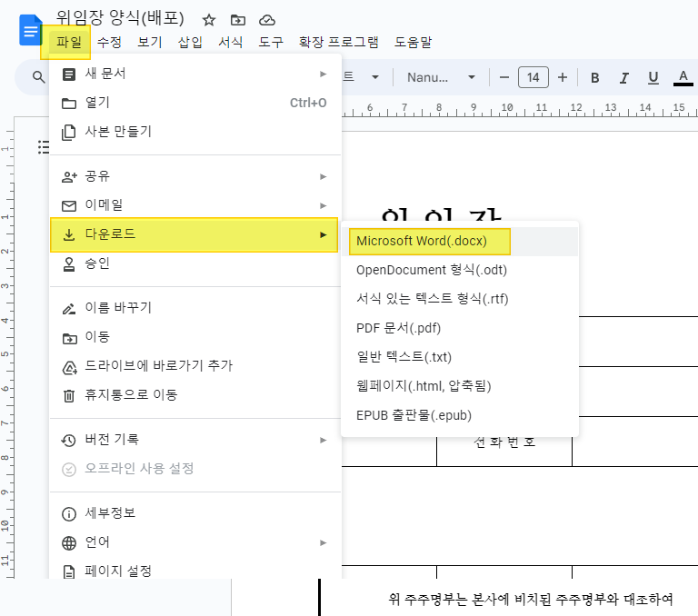The width and height of the screenshot is (698, 616).
Task: Download as Microsoft Word(.docx)
Action: coord(459,242)
